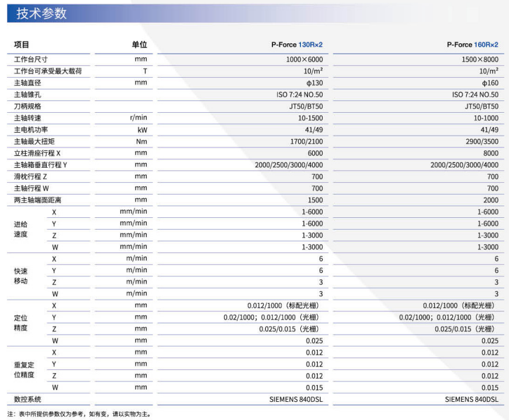Click the 130R×2 value 1500 for spindle distance

click(x=315, y=200)
